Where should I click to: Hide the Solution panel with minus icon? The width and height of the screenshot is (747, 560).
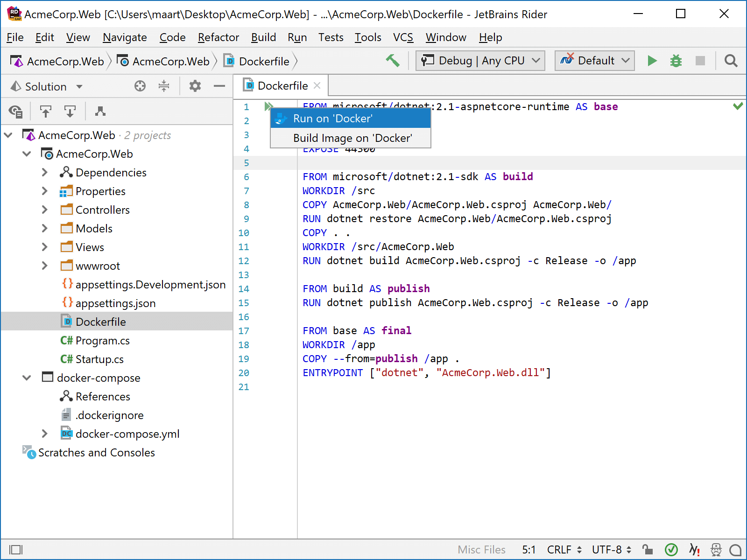219,86
